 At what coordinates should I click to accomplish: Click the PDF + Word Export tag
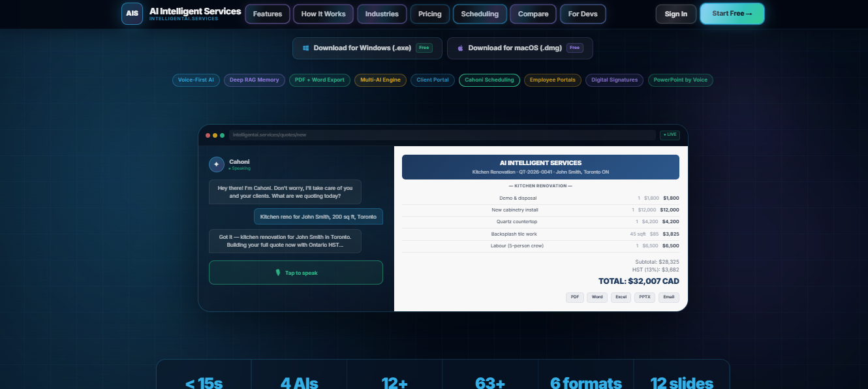[320, 80]
